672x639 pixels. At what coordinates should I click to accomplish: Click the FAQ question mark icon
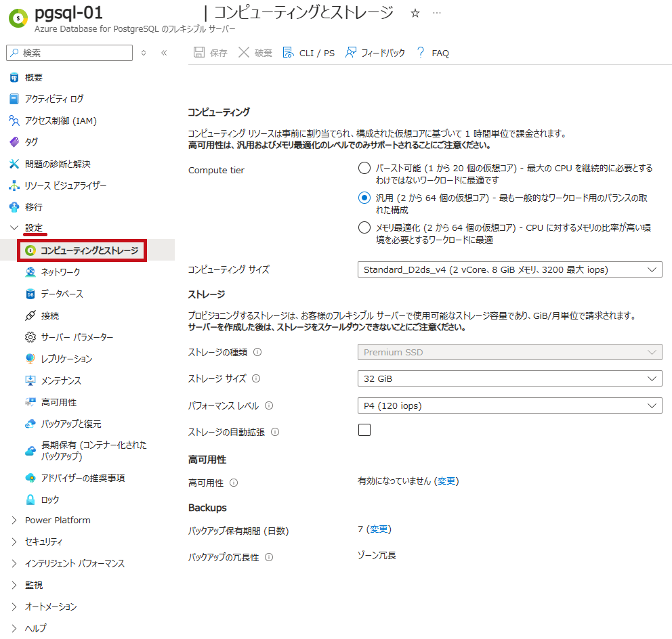point(421,53)
